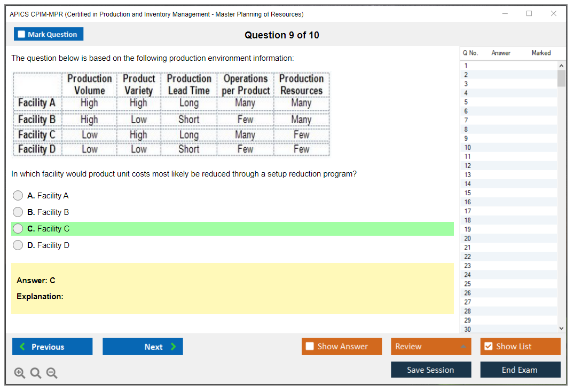Select answer A. Facility A
This screenshot has height=392, width=574.
coord(18,196)
